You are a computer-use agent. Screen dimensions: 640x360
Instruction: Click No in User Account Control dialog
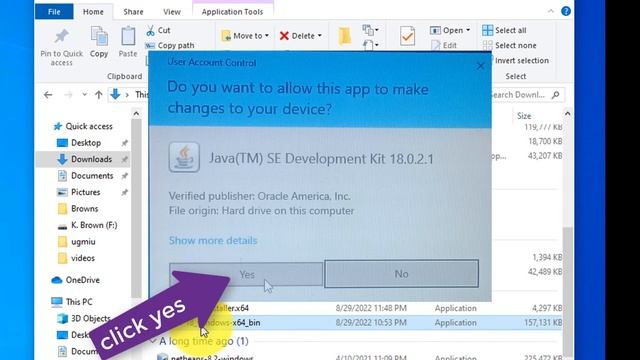tap(401, 273)
